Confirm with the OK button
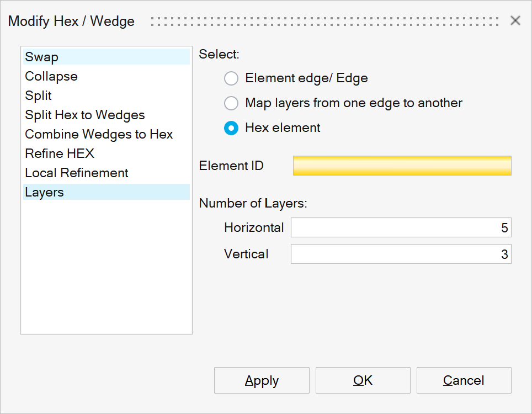Screen dimensions: 532x414 (x=363, y=380)
